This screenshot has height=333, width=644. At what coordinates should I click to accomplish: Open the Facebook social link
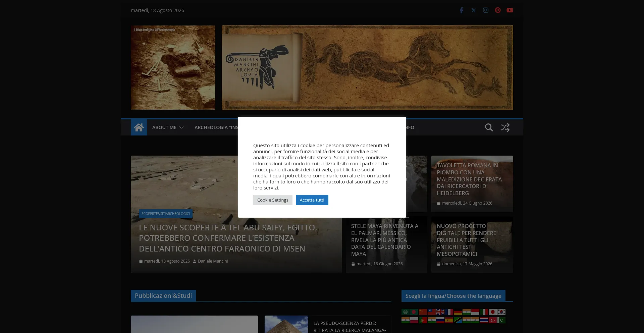[x=462, y=10]
